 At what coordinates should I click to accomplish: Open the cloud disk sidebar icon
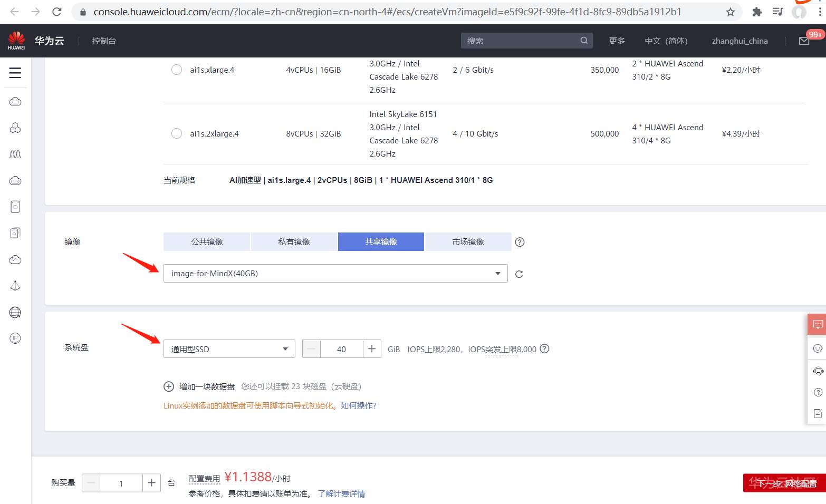pos(15,180)
